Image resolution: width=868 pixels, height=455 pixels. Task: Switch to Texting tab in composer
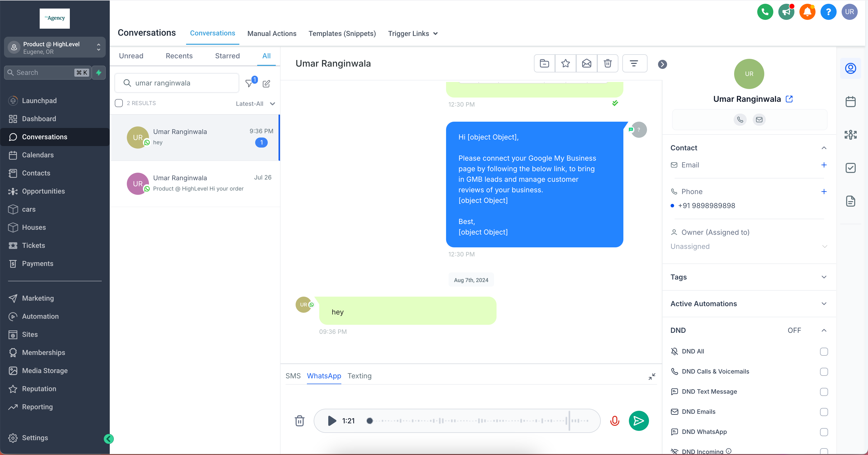click(x=359, y=376)
